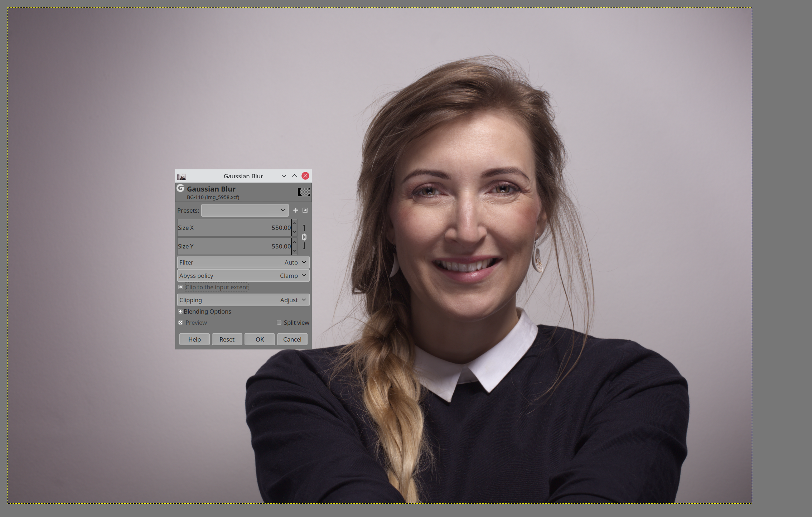The width and height of the screenshot is (812, 517).
Task: Decrease Size Y with down arrow
Action: 294,251
